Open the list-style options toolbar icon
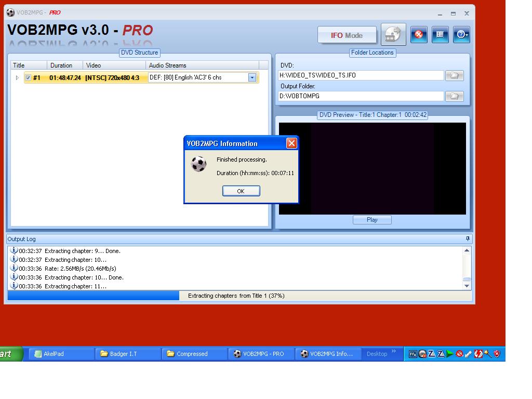The image size is (532, 399). pos(440,35)
